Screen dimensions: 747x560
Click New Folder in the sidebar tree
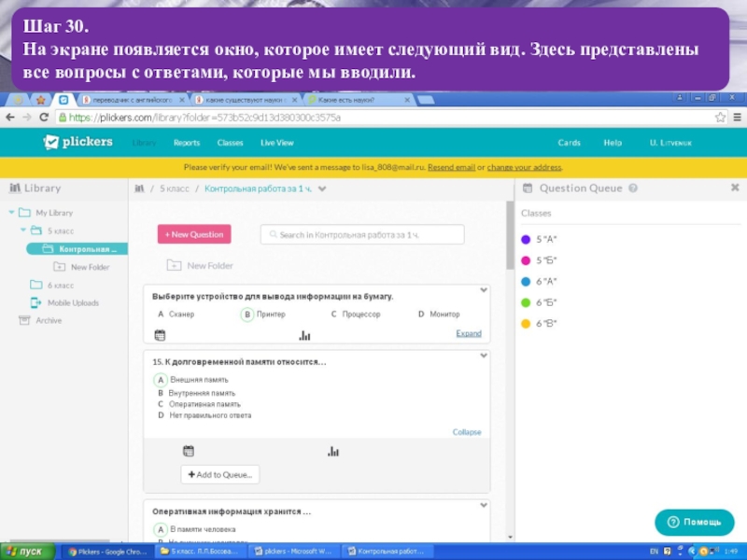pos(81,267)
